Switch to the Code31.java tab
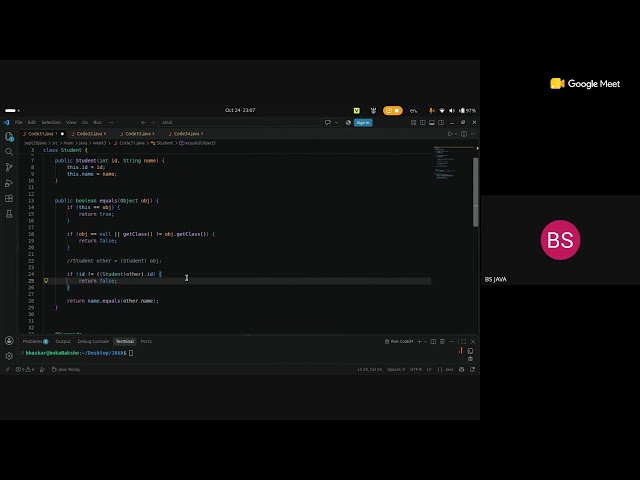The width and height of the screenshot is (640, 480). (x=43, y=134)
